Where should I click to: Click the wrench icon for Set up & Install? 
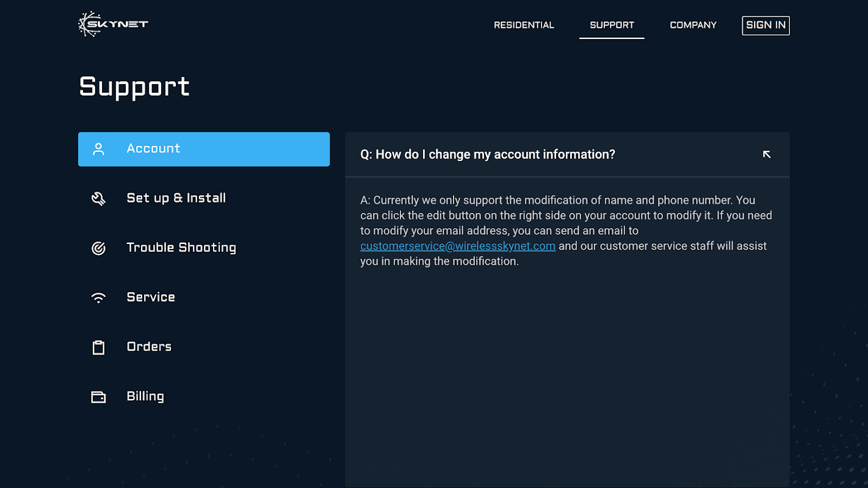click(98, 198)
